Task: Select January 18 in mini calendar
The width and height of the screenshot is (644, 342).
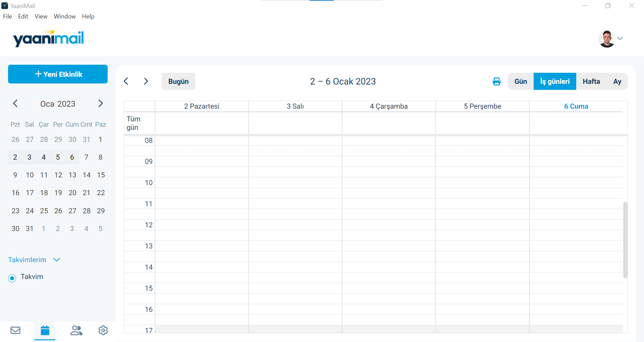Action: point(44,193)
